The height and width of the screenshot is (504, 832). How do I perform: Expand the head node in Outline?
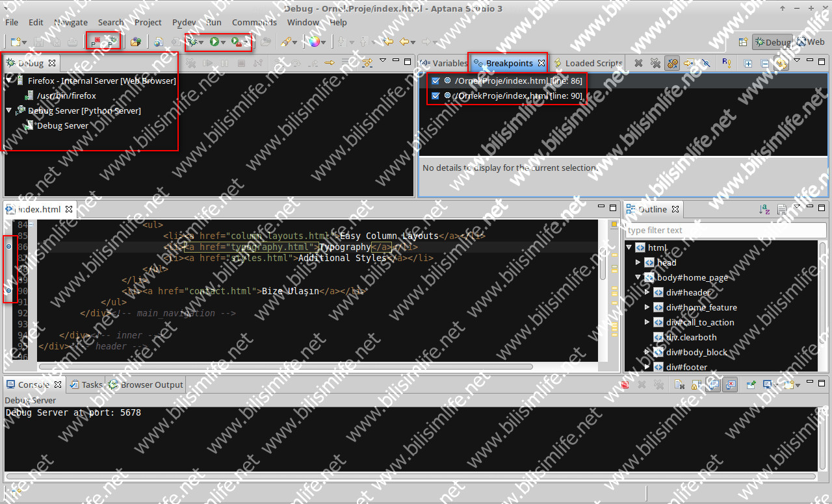(638, 262)
